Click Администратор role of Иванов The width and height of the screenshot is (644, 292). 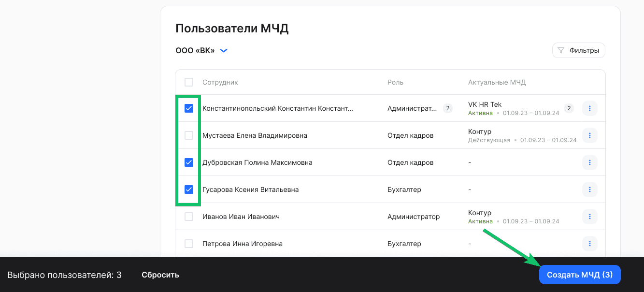(414, 217)
